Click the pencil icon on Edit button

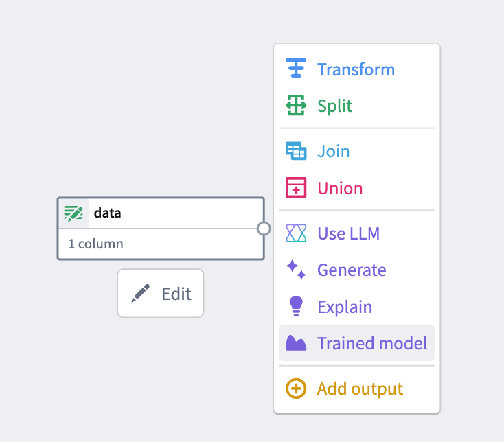pos(141,293)
